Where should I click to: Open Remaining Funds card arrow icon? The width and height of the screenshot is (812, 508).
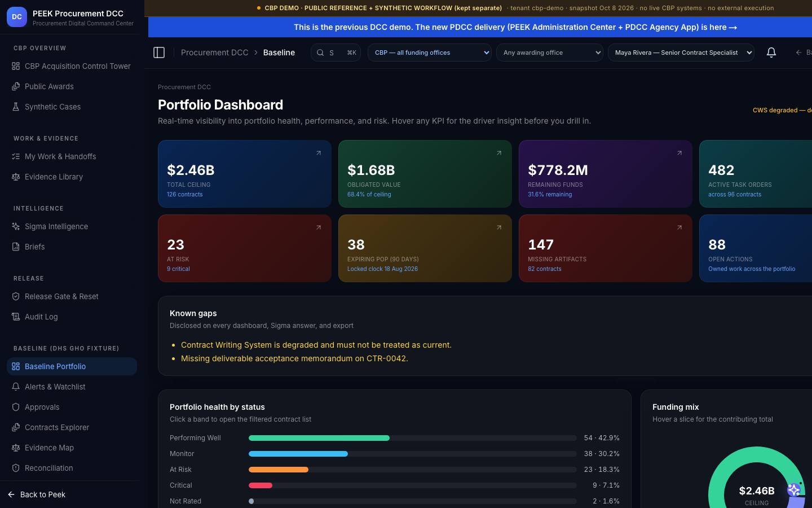tap(679, 153)
